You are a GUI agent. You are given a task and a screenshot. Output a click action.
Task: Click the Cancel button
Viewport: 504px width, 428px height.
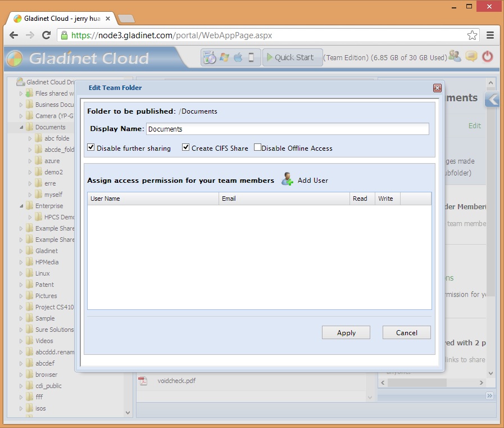coord(406,332)
